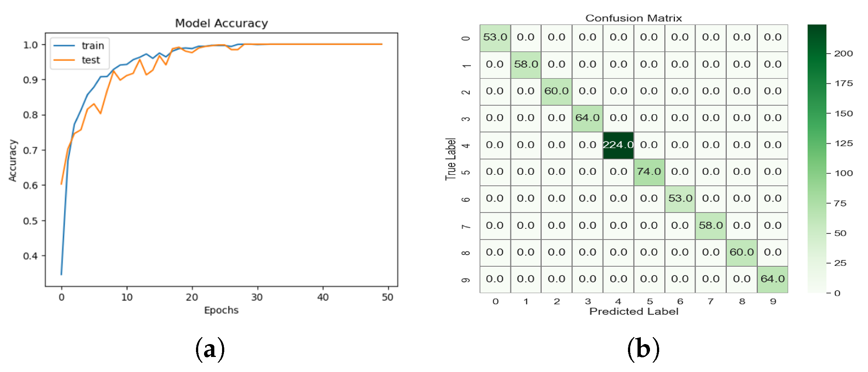Screen dimensions: 868x372
Task: Click the 200 tick on the colorbar
Action: 843,54
